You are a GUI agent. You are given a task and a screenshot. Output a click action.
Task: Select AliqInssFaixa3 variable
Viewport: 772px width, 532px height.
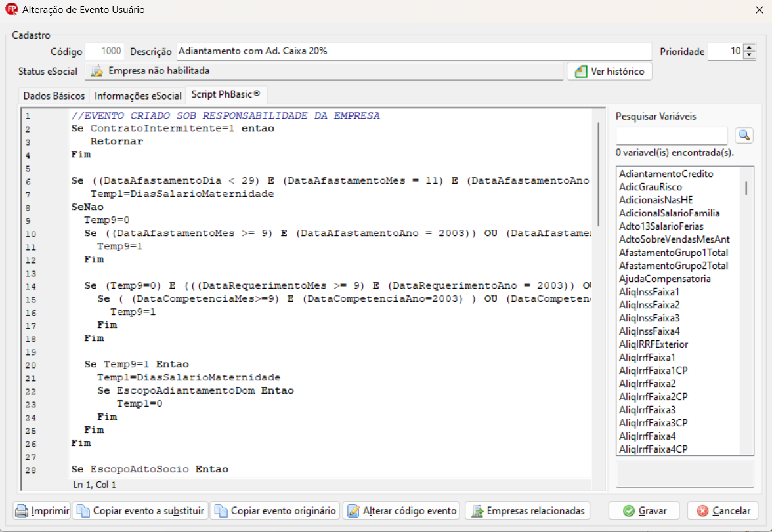[x=649, y=318]
